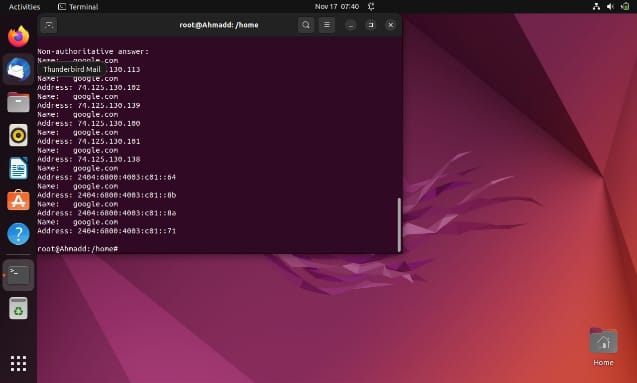637x383 pixels.
Task: Open the Activities overview
Action: (24, 7)
